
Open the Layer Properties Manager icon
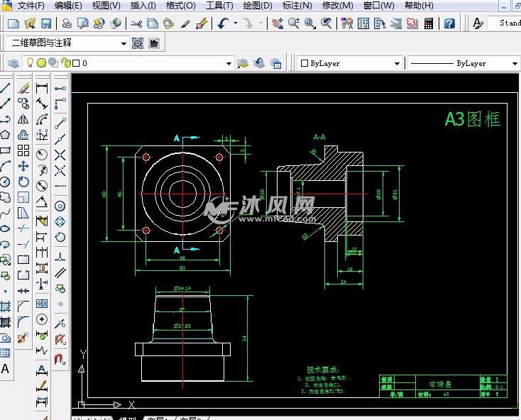click(x=12, y=63)
